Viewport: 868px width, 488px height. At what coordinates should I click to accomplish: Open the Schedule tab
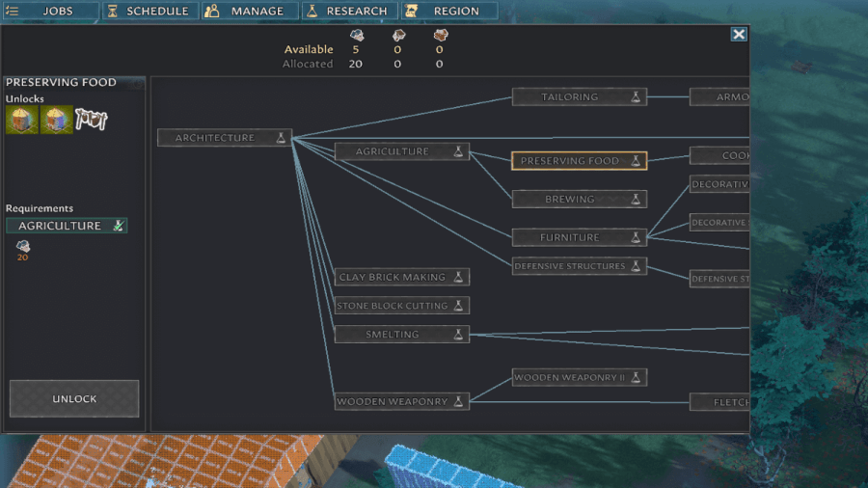coord(150,12)
